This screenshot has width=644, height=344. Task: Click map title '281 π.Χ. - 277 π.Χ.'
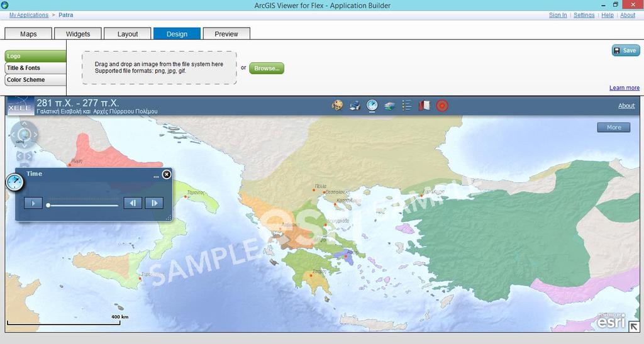[x=77, y=103]
